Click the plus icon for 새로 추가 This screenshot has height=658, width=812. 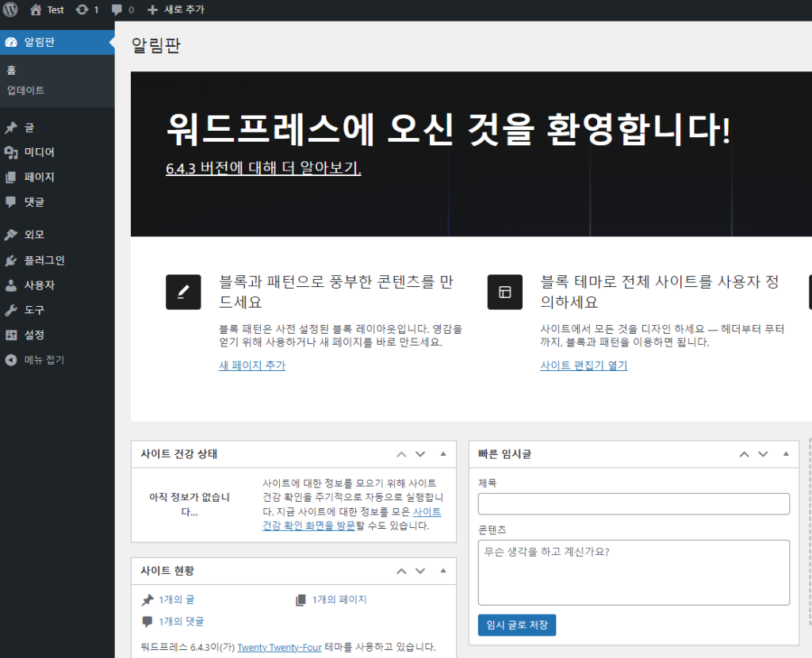(152, 10)
